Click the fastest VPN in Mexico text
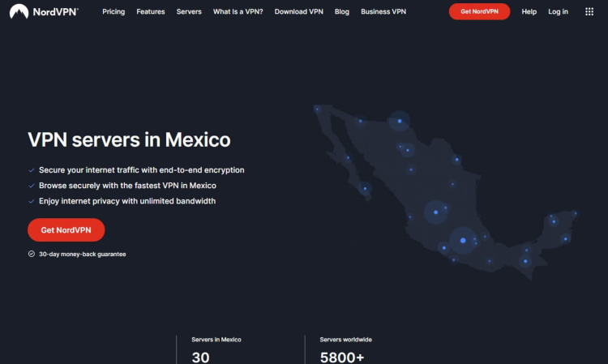The image size is (608, 364). coord(127,186)
